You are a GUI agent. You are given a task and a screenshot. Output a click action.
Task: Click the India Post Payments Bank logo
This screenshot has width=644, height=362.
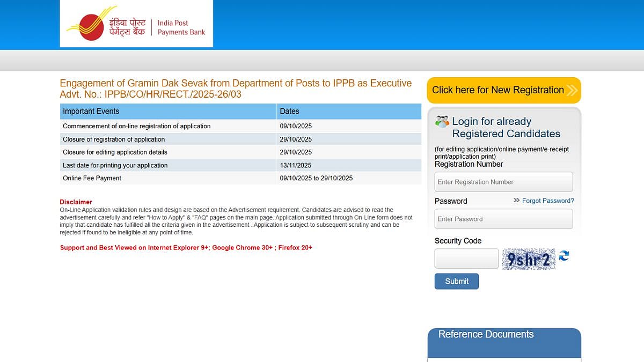pos(136,25)
